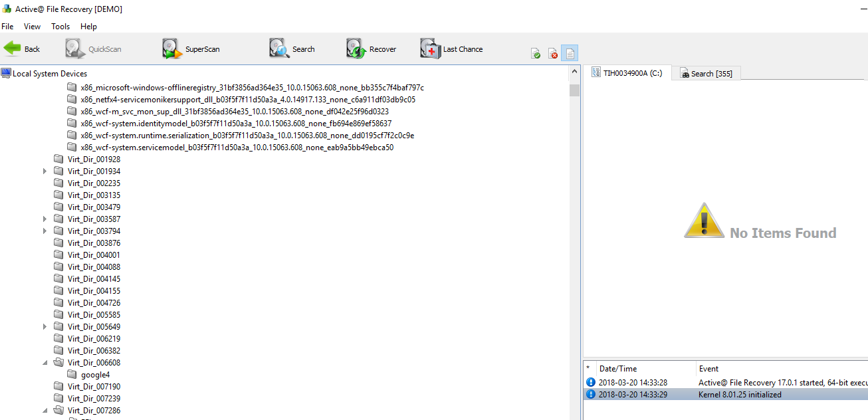Screen dimensions: 868x420
Task: Open the Last Chance recovery tool
Action: pyautogui.click(x=451, y=49)
